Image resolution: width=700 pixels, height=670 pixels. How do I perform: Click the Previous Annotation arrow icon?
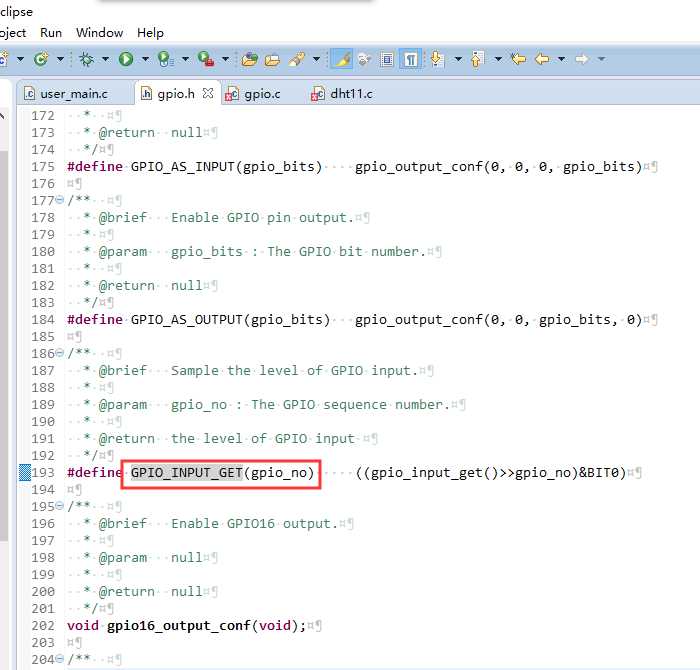[477, 59]
